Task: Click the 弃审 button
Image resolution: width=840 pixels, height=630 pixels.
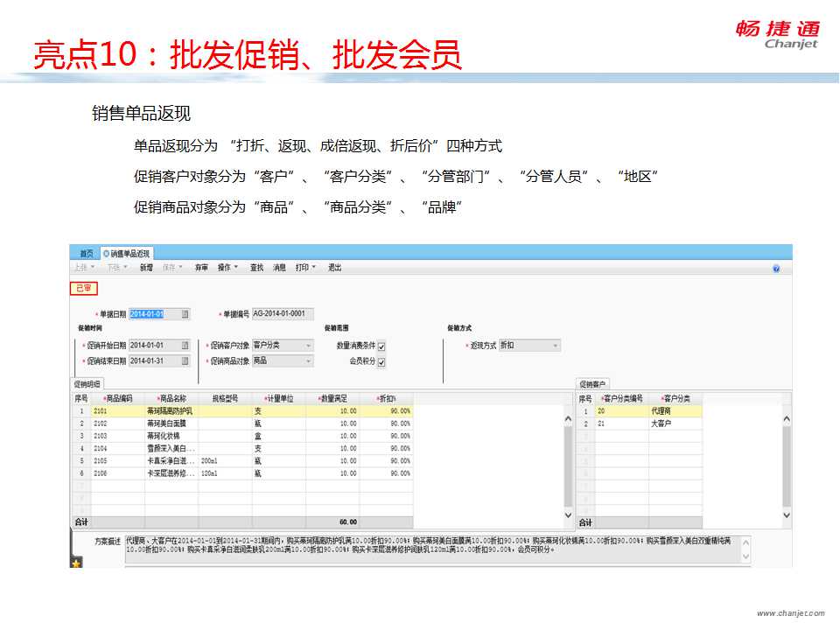Action: point(201,268)
